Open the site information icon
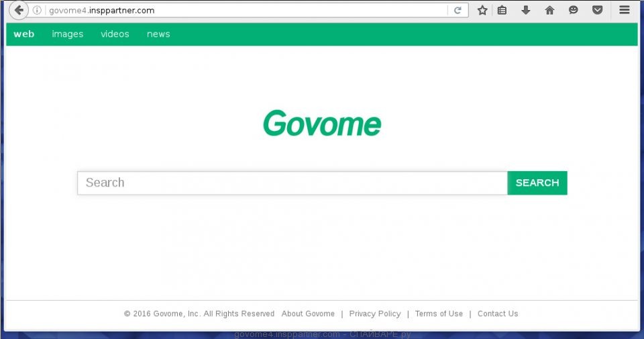Image resolution: width=644 pixels, height=339 pixels. [x=38, y=11]
